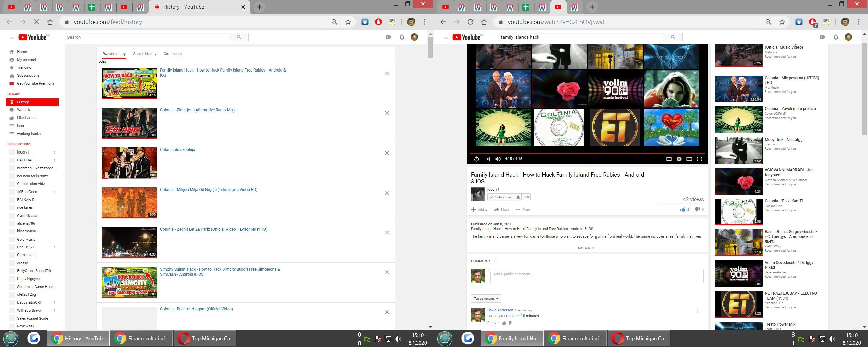Open Colonia - Takvi Kao Ti recommended thumbnail

click(x=738, y=212)
